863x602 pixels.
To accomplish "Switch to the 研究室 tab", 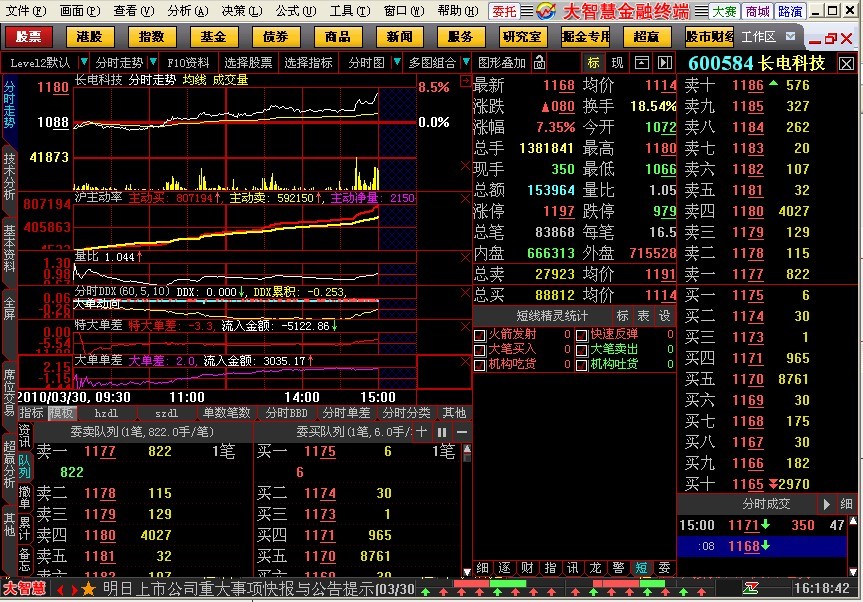I will point(522,37).
